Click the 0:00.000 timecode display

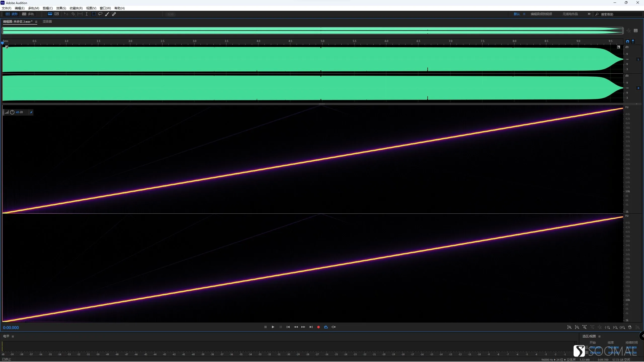tap(11, 328)
